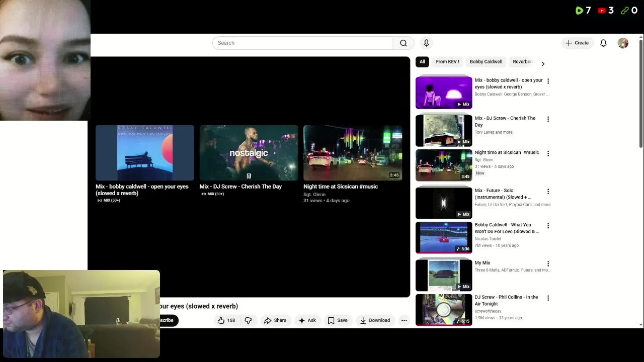Open the account avatar menu
Viewport: 644px width, 362px height.
623,43
